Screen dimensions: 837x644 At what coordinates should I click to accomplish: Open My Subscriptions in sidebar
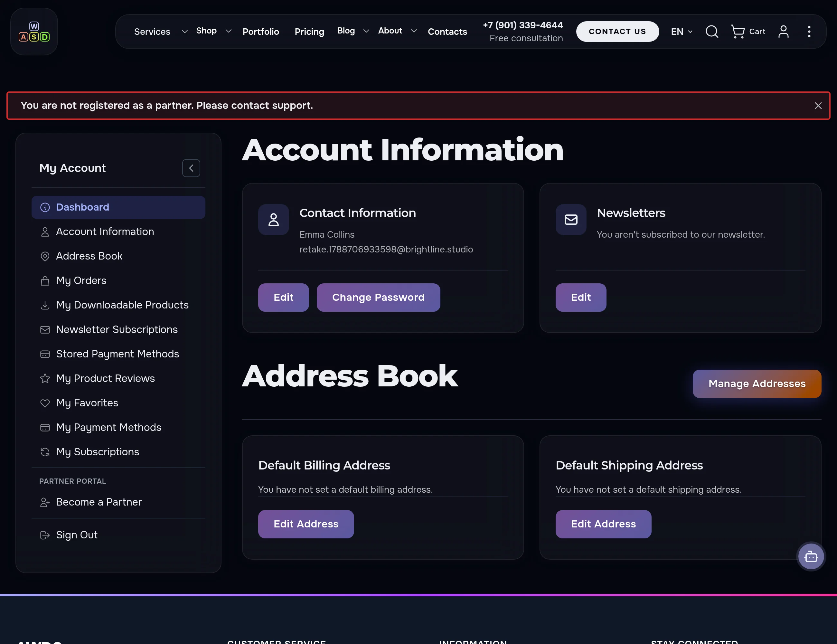tap(118, 452)
